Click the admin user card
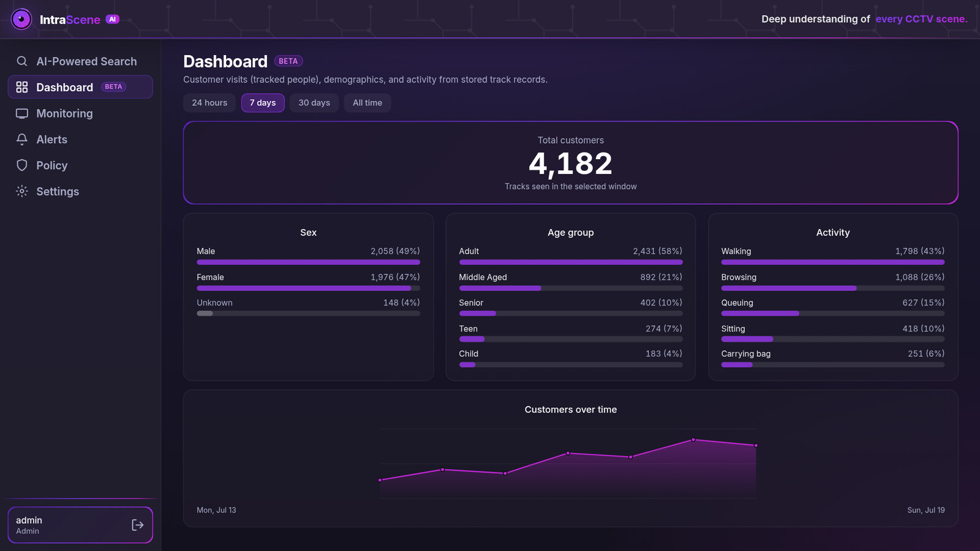The height and width of the screenshot is (551, 980). 80,525
